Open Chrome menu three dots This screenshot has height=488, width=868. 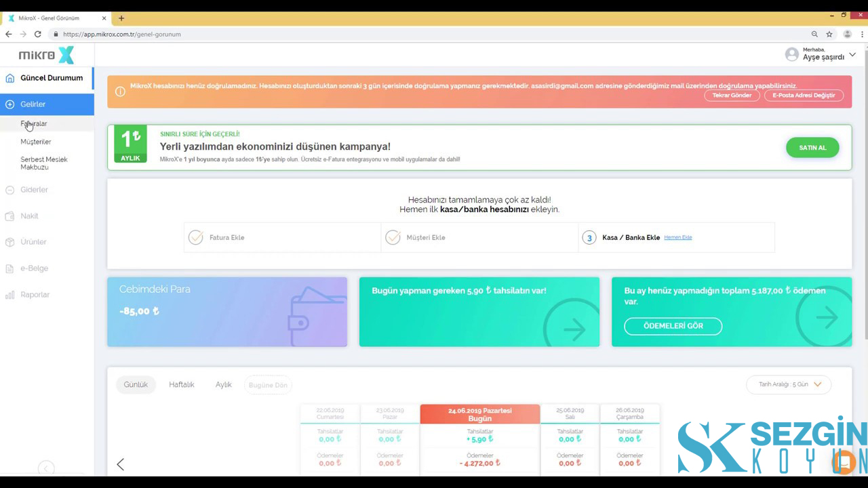[862, 34]
